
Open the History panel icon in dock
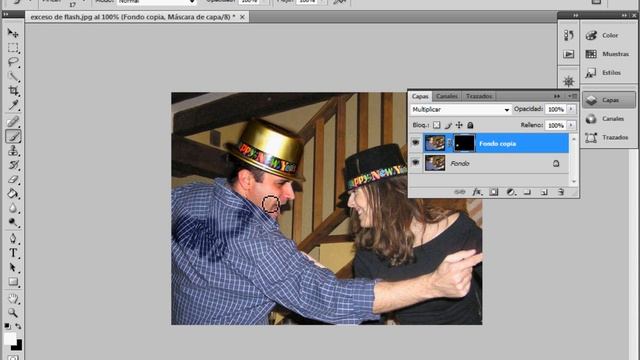point(569,36)
